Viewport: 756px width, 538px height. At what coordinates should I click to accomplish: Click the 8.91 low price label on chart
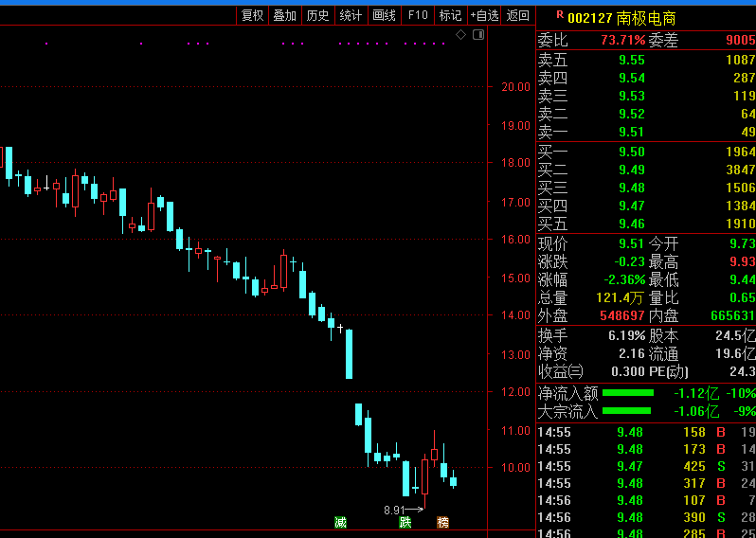tap(394, 510)
